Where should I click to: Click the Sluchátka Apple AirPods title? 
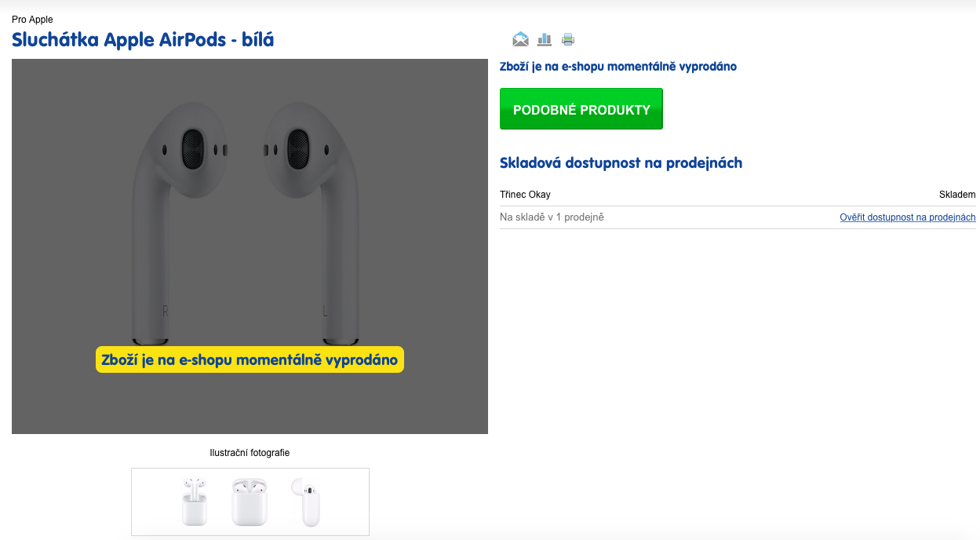point(143,39)
